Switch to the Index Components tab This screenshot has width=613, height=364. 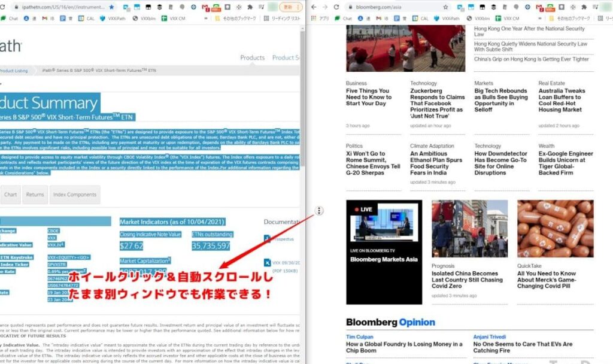click(75, 195)
